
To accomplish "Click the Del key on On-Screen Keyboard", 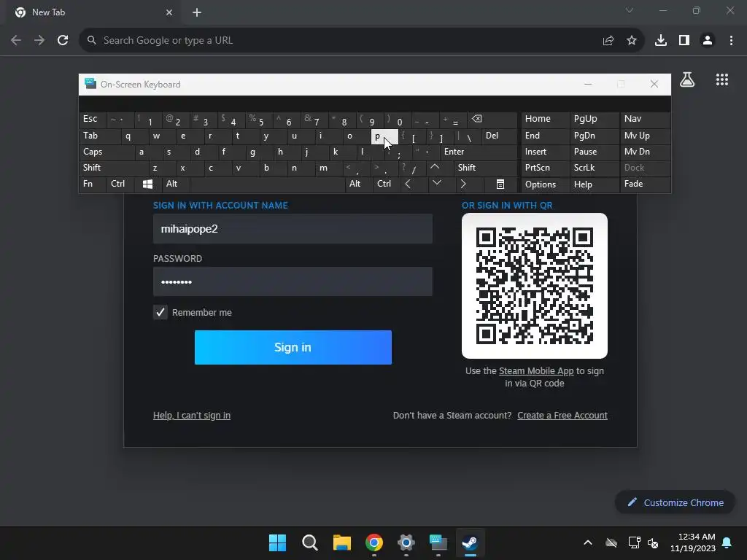I will (499, 136).
